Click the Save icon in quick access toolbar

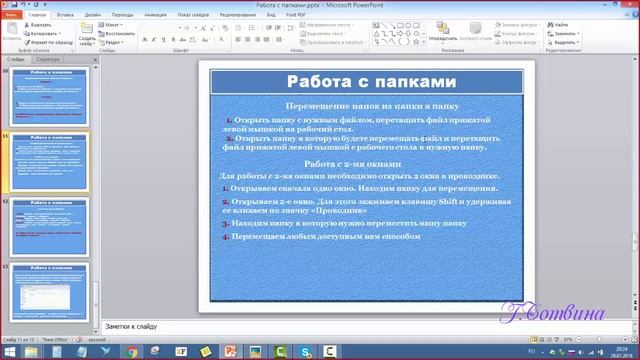point(14,4)
